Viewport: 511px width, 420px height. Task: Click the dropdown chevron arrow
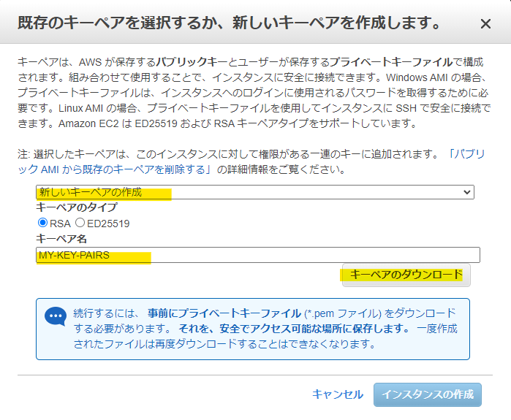coord(467,192)
